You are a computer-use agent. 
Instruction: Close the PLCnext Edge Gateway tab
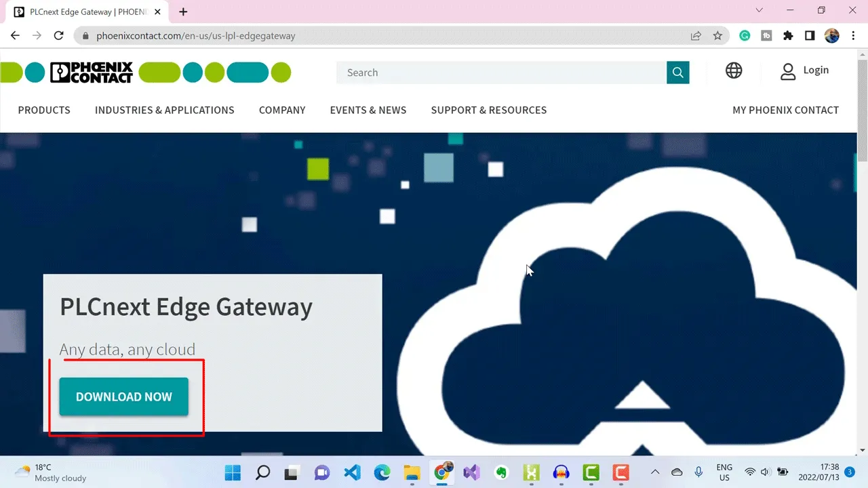(x=157, y=12)
